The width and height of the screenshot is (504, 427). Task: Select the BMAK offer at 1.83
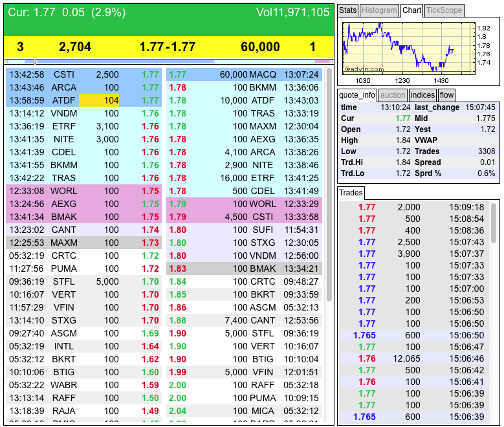[245, 268]
